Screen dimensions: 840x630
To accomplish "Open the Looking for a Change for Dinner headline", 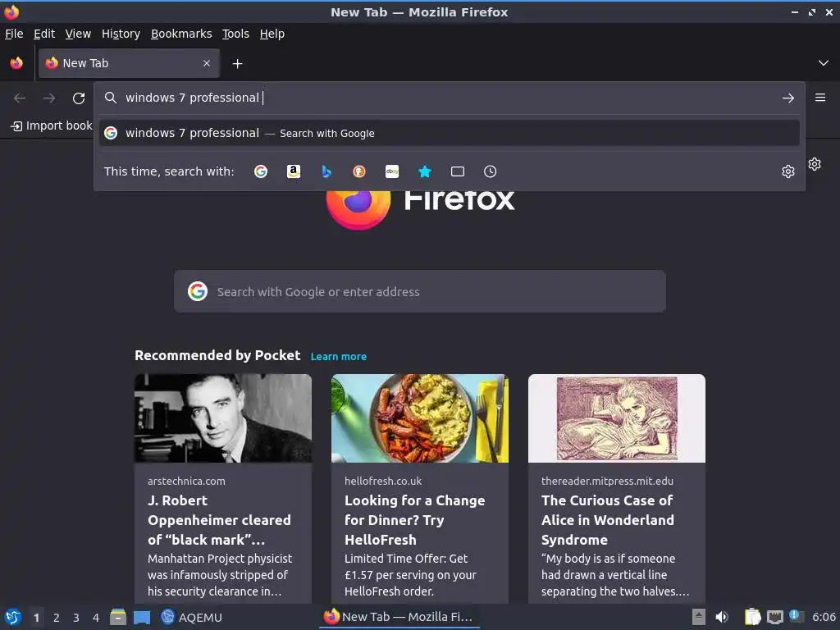I will (414, 520).
